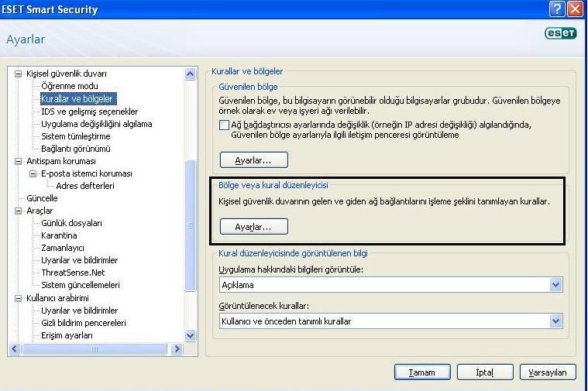Screen dimensions: 588x391
Task: Open Sistem tümleştirme settings
Action: click(x=75, y=136)
